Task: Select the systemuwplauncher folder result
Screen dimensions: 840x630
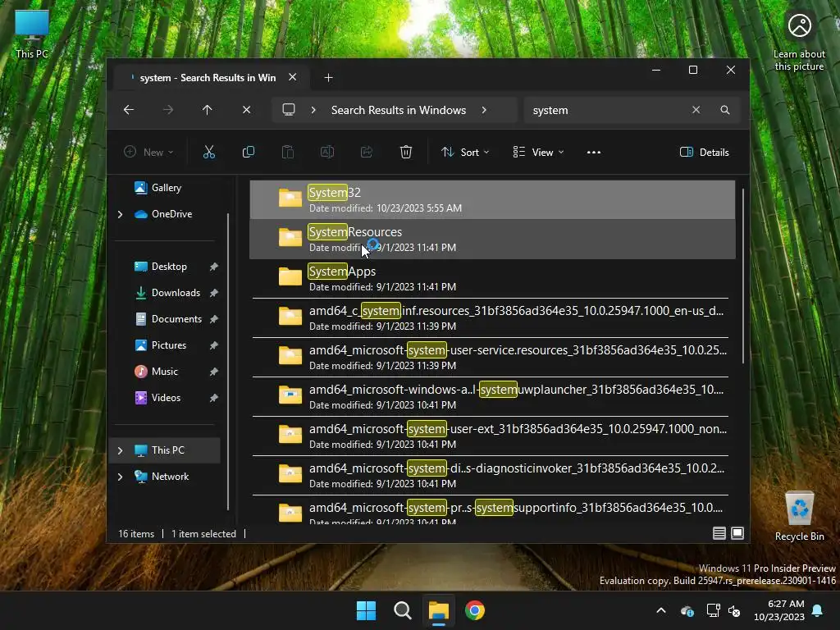Action: pos(492,396)
